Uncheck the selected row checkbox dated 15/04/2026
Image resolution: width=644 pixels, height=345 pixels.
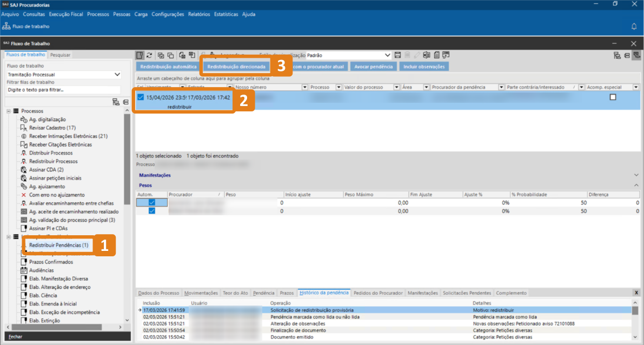tap(141, 97)
